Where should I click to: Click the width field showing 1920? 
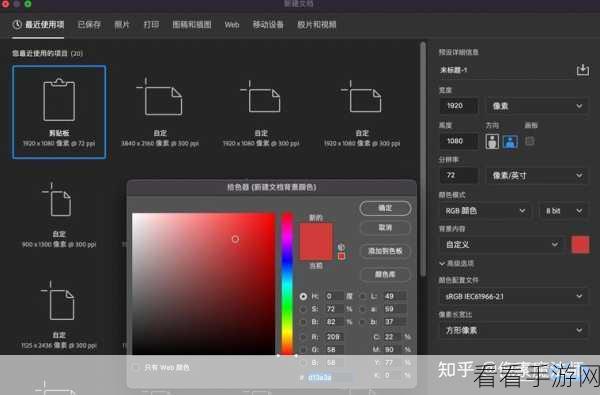point(458,106)
